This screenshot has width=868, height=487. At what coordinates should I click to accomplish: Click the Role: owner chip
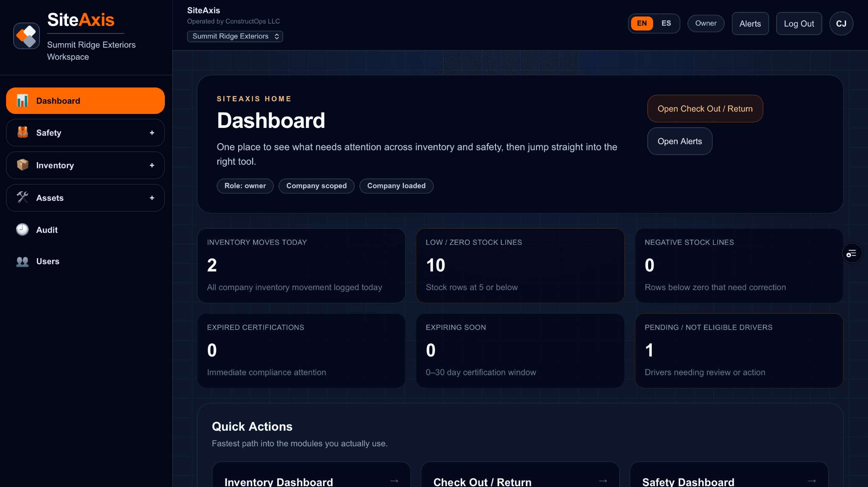pos(245,186)
